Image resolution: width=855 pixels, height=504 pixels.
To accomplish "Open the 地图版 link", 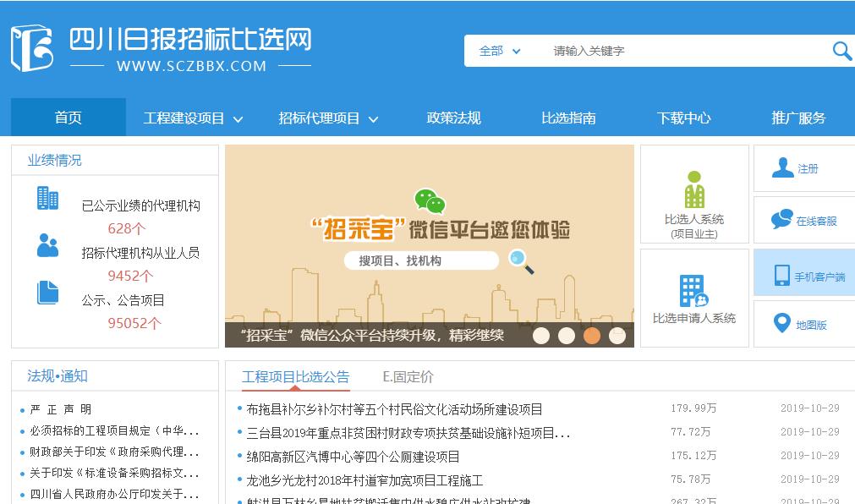I will click(x=811, y=325).
